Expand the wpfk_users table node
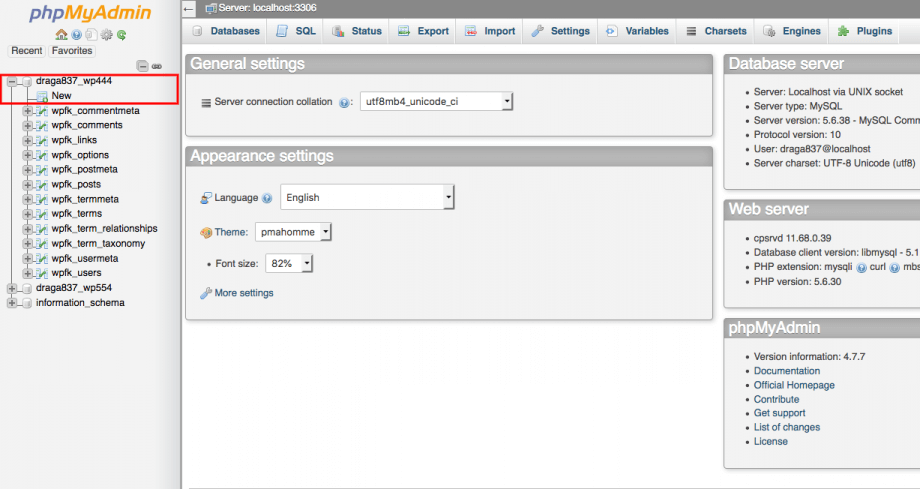The image size is (920, 489). pos(27,274)
